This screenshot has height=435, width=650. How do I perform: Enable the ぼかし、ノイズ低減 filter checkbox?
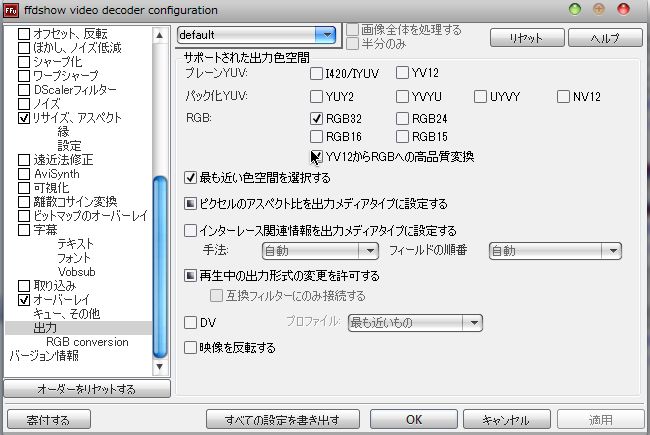[24, 48]
